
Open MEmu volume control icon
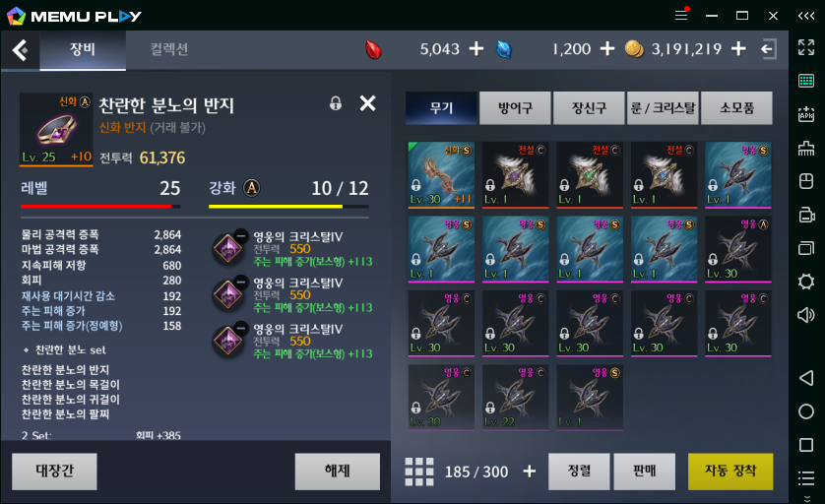[x=806, y=315]
